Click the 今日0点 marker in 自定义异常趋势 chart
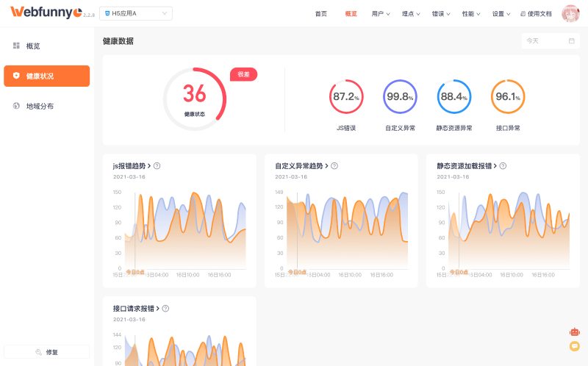The height and width of the screenshot is (366, 588). click(x=298, y=272)
